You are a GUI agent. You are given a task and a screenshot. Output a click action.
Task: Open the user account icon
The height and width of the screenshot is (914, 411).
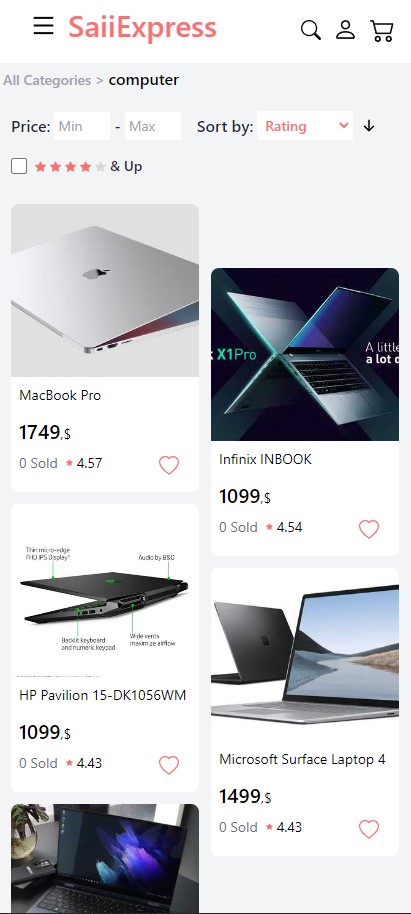click(x=345, y=30)
